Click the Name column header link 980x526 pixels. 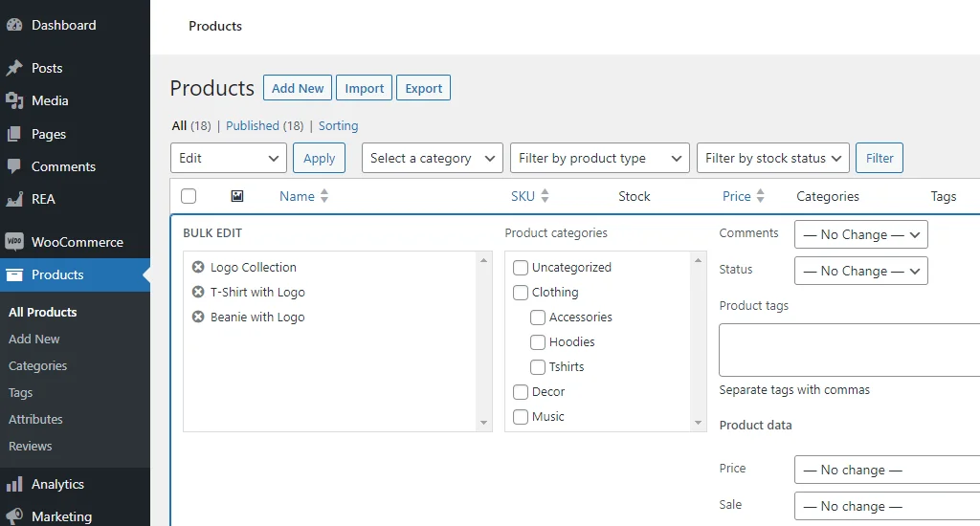(297, 196)
